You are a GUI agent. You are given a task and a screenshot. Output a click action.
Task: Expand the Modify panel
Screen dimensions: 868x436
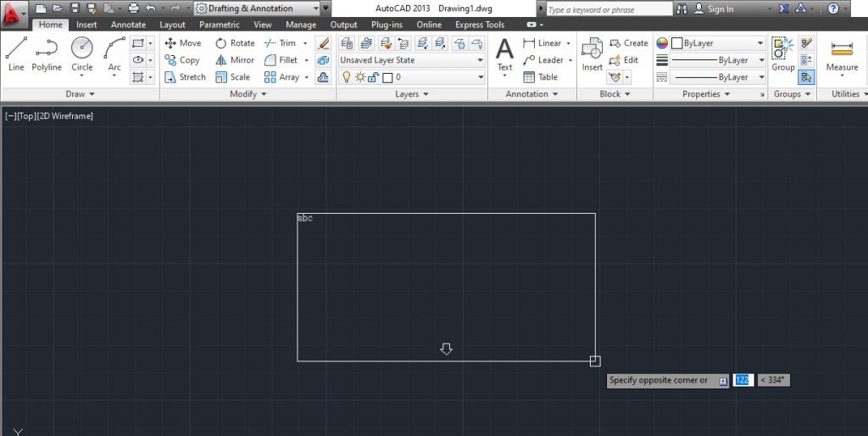point(248,94)
